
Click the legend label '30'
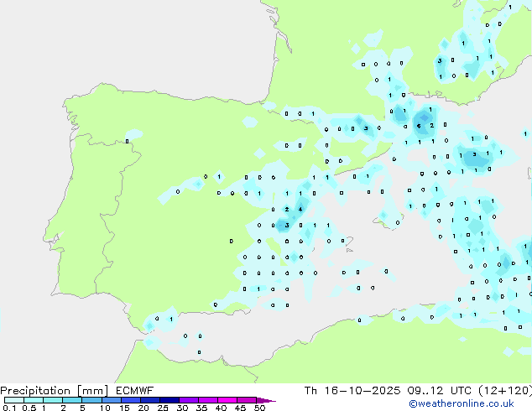click(182, 408)
